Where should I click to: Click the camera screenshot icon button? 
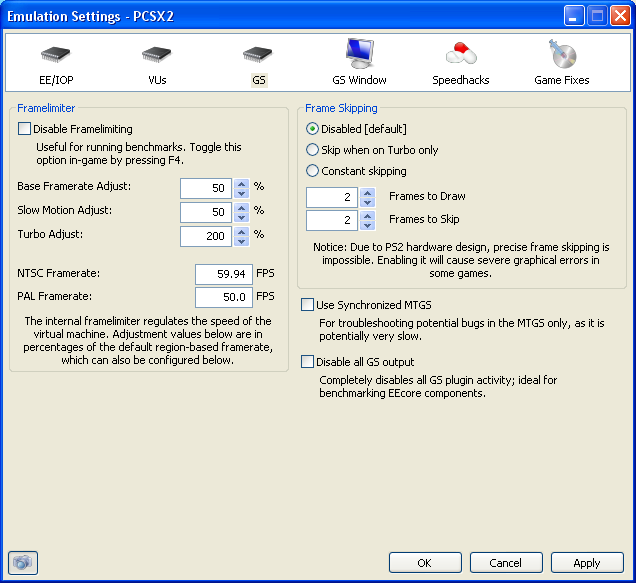(x=23, y=563)
